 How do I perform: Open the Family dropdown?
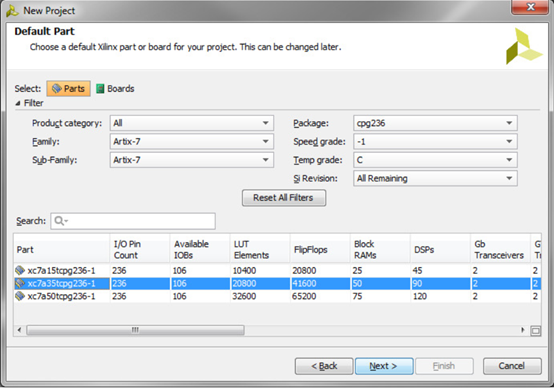coord(191,141)
